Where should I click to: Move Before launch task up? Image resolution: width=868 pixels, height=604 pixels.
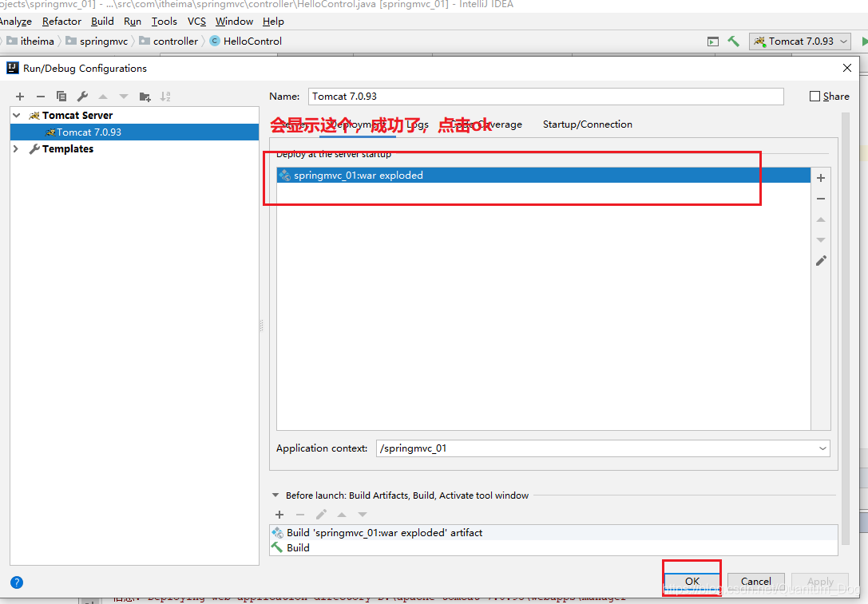(342, 515)
